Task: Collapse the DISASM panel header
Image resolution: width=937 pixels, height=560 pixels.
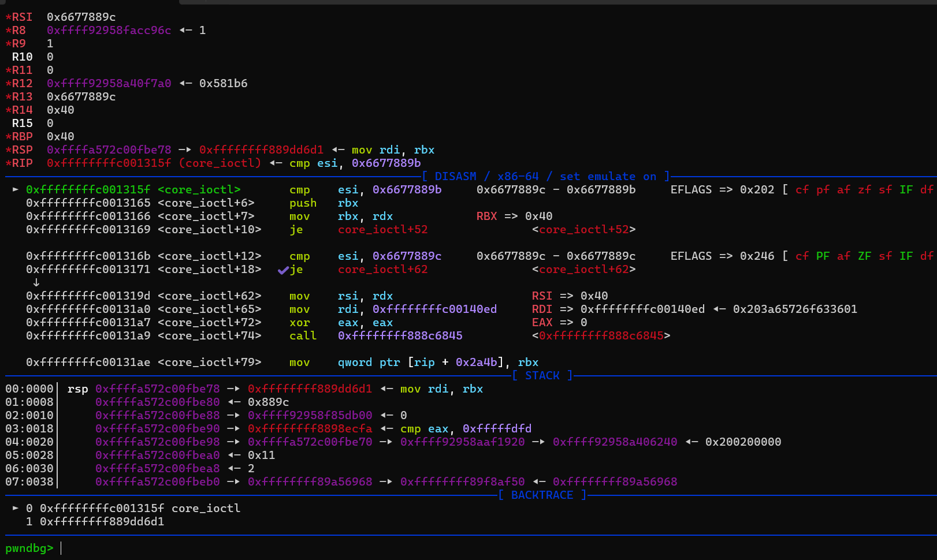Action: point(456,176)
